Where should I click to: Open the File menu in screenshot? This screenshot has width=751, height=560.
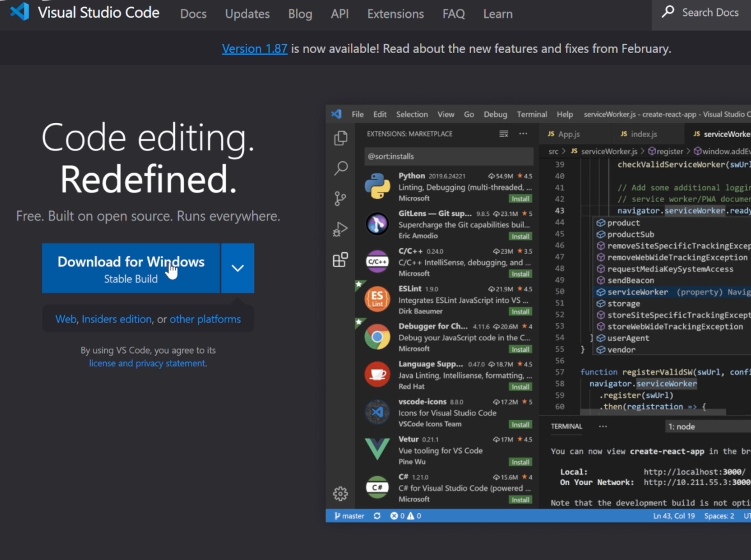click(x=358, y=114)
